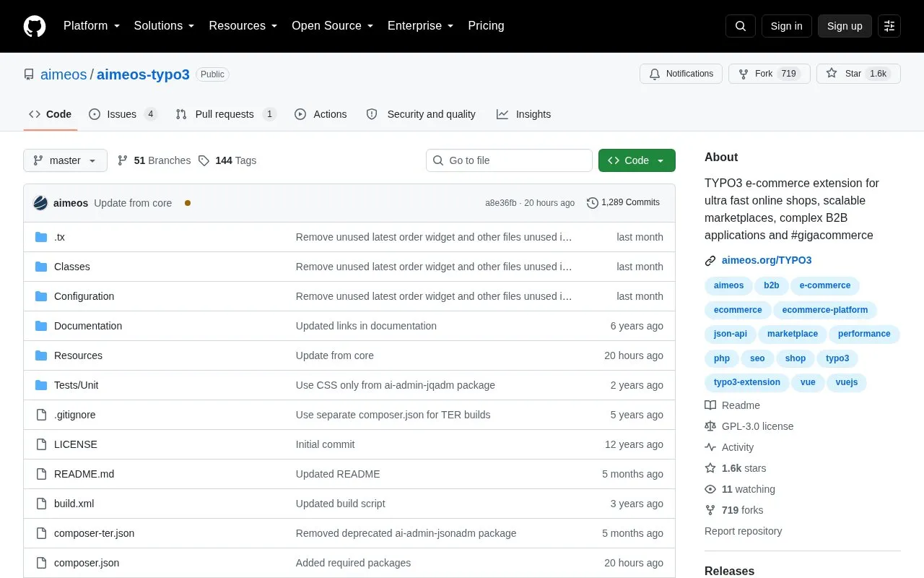Click the aimeos author avatar
Screen dimensions: 924x578
[x=40, y=203]
